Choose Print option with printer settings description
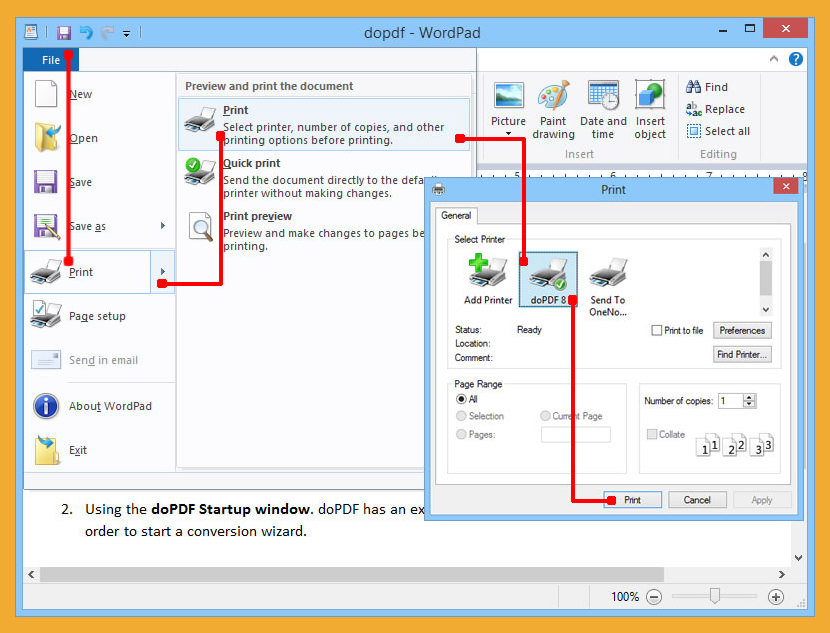The image size is (830, 633). click(x=324, y=124)
